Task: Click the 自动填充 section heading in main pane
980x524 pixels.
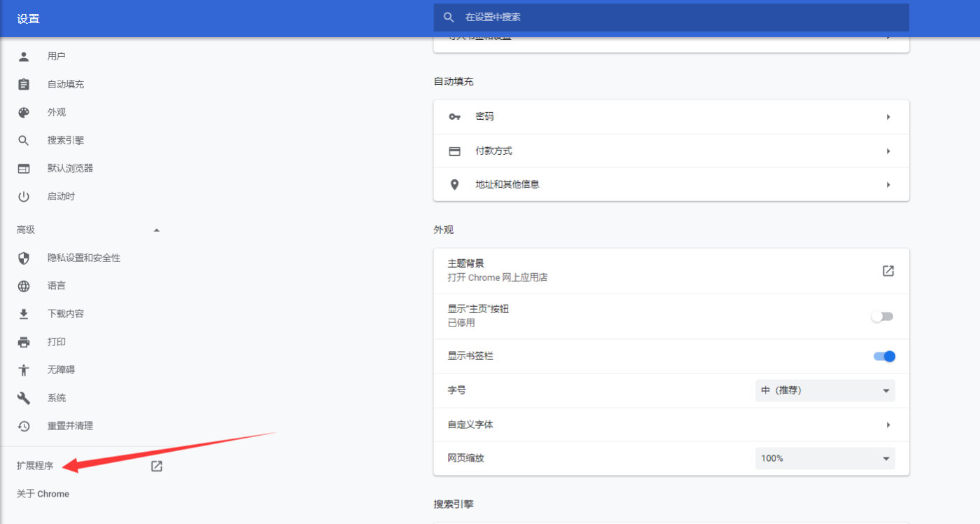Action: [454, 81]
